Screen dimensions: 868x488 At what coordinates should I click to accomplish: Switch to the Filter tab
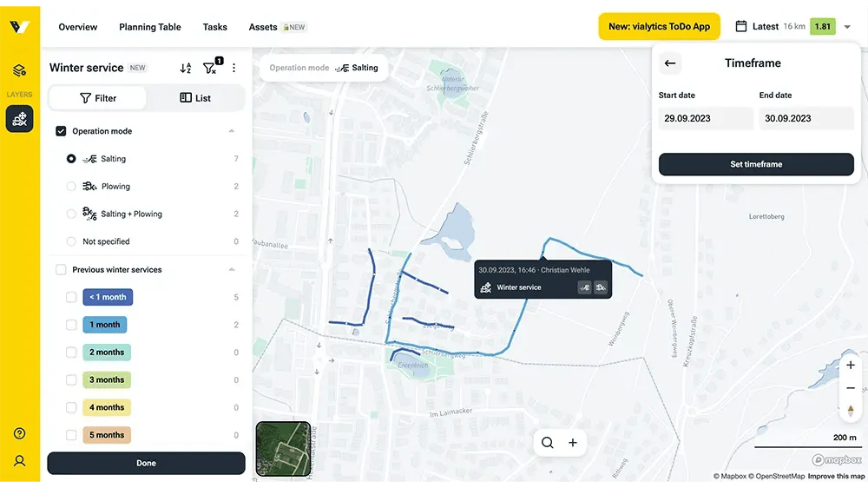tap(97, 98)
